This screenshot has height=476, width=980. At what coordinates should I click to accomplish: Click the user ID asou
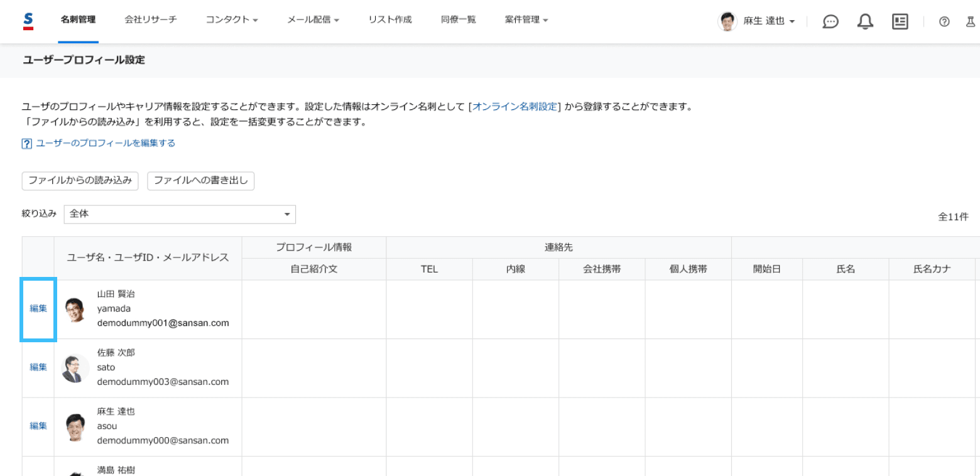pyautogui.click(x=107, y=426)
